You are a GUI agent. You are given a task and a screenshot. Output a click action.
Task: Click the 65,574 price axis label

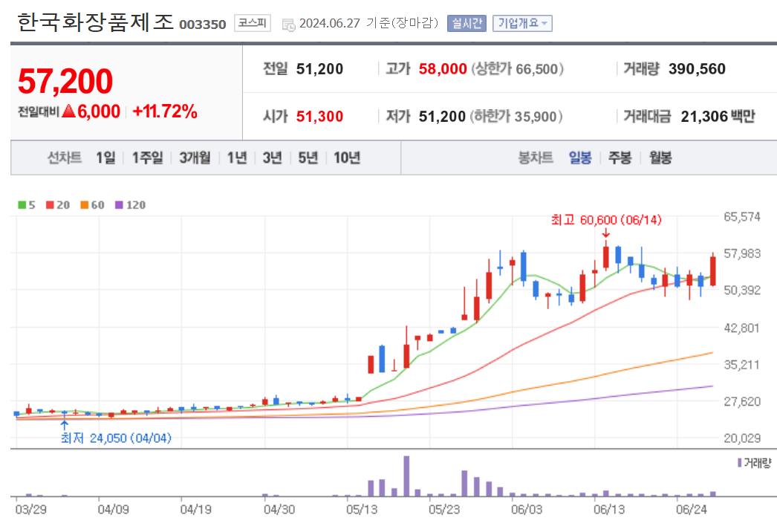point(742,217)
